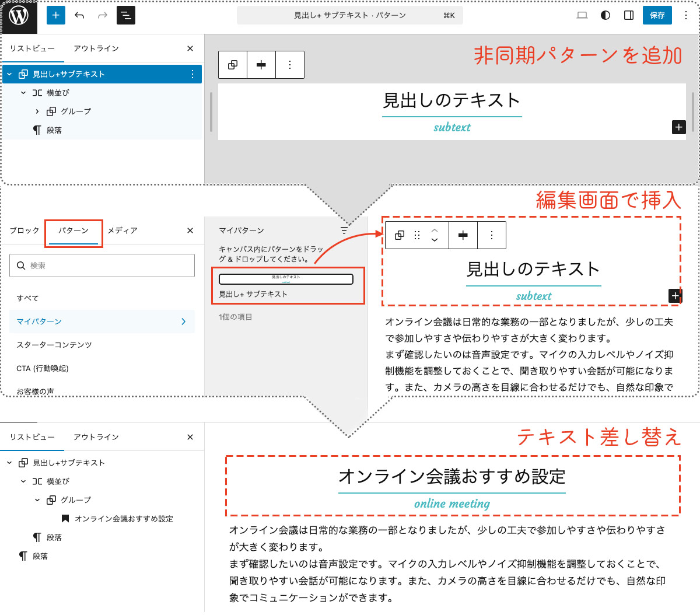
Task: Open the device preview icon
Action: tap(582, 15)
